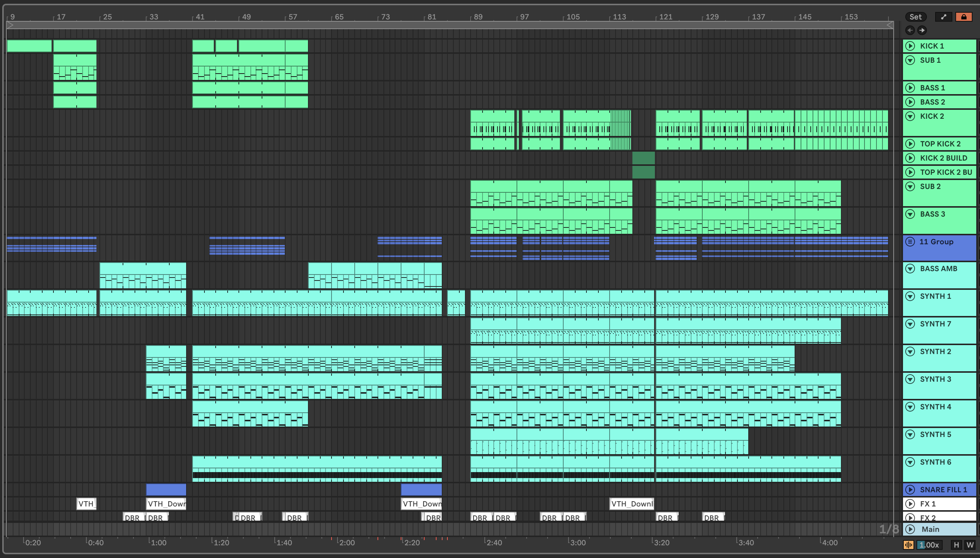Unfold the SNARE FILL 1 track
This screenshot has width=980, height=558.
click(910, 489)
